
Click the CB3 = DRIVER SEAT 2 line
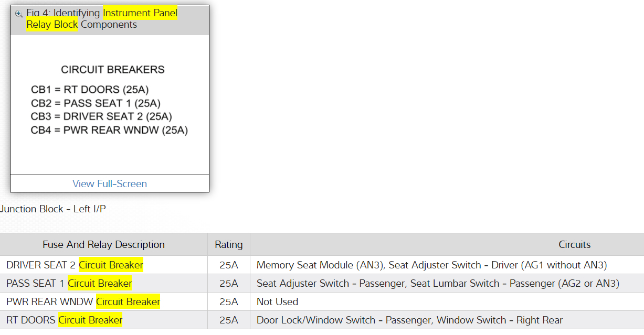(101, 116)
